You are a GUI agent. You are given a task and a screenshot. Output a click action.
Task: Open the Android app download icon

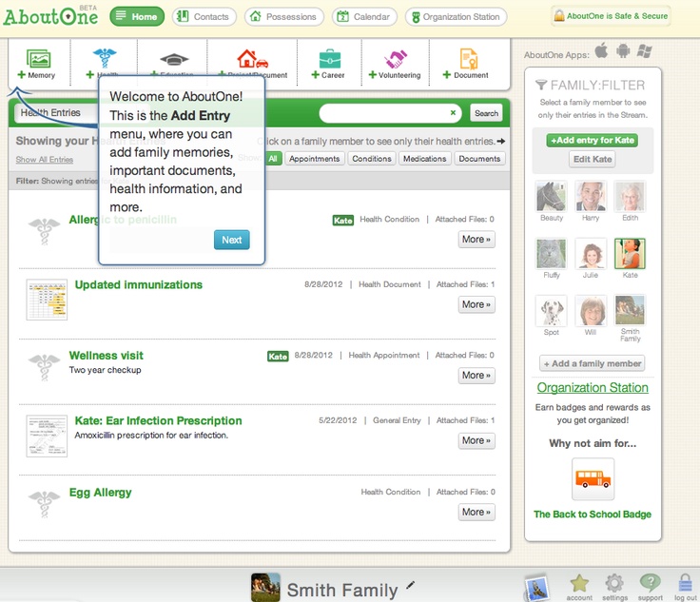pos(623,50)
